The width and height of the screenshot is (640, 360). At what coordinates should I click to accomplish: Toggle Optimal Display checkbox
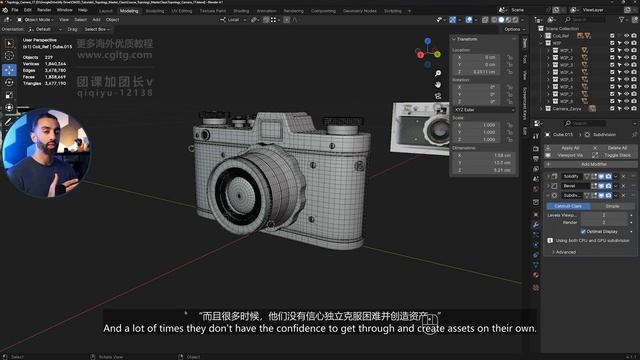(583, 231)
